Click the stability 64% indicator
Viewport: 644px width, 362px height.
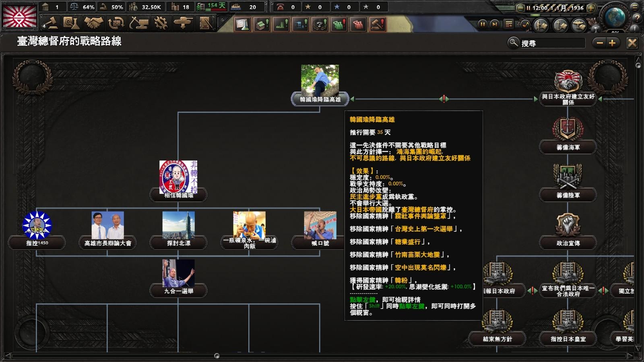point(82,7)
